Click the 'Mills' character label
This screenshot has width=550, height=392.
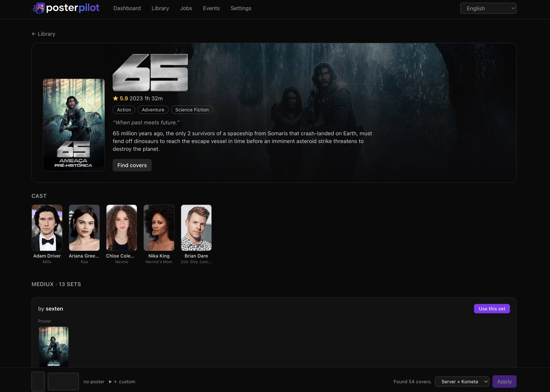click(47, 262)
